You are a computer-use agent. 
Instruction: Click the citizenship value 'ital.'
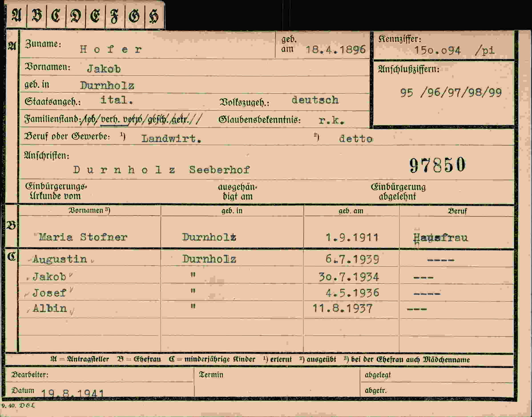coord(117,100)
